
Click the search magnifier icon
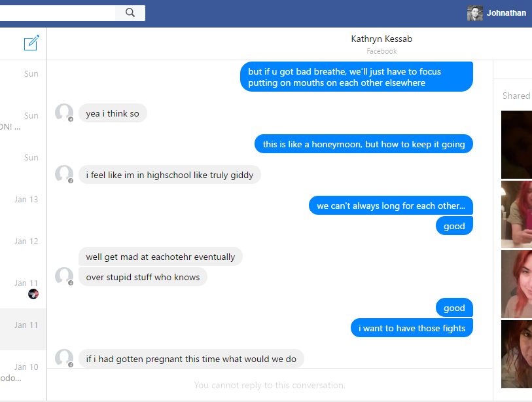click(x=130, y=13)
